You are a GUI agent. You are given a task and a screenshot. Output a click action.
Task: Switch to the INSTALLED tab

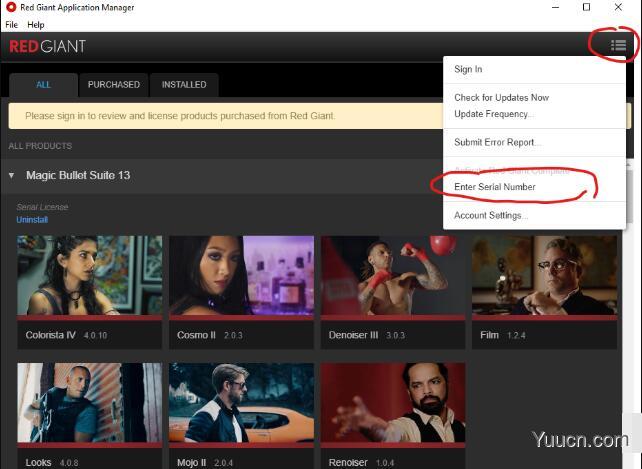click(184, 85)
